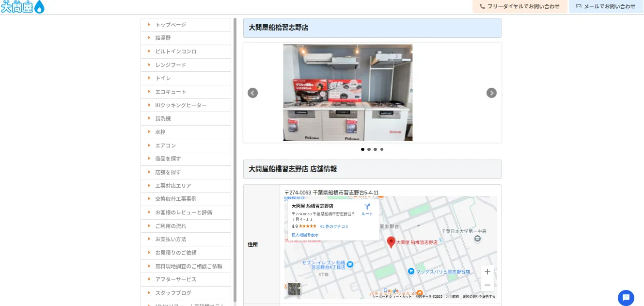Open 交換取替工事事例 in sidebar
Screen dimensions: 644x306
[186, 199]
